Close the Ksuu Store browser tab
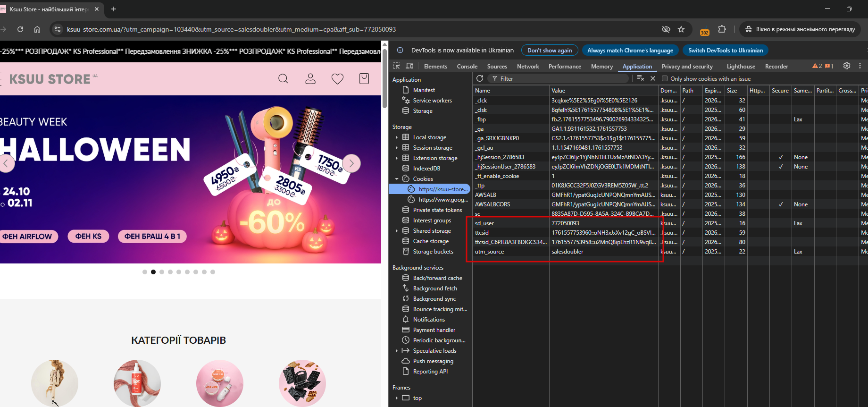 [x=97, y=9]
